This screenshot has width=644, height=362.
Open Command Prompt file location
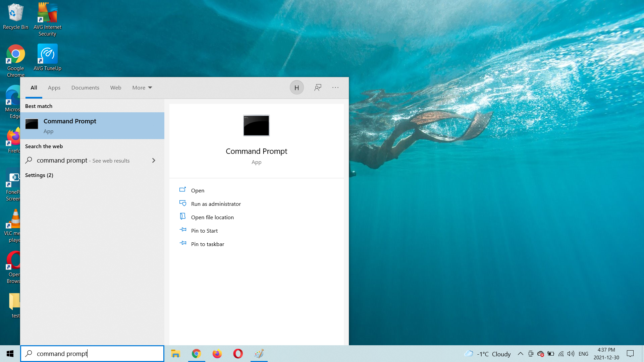click(212, 217)
